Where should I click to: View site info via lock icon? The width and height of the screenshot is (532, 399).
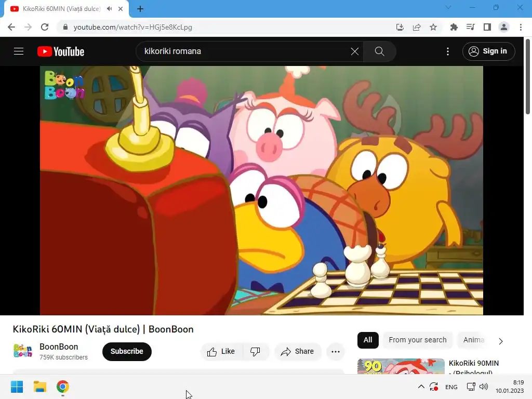[65, 27]
